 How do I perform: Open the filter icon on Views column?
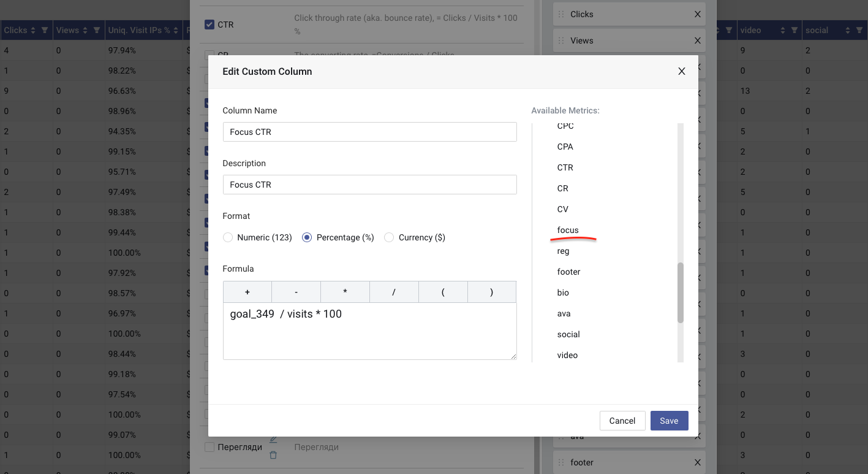point(97,30)
